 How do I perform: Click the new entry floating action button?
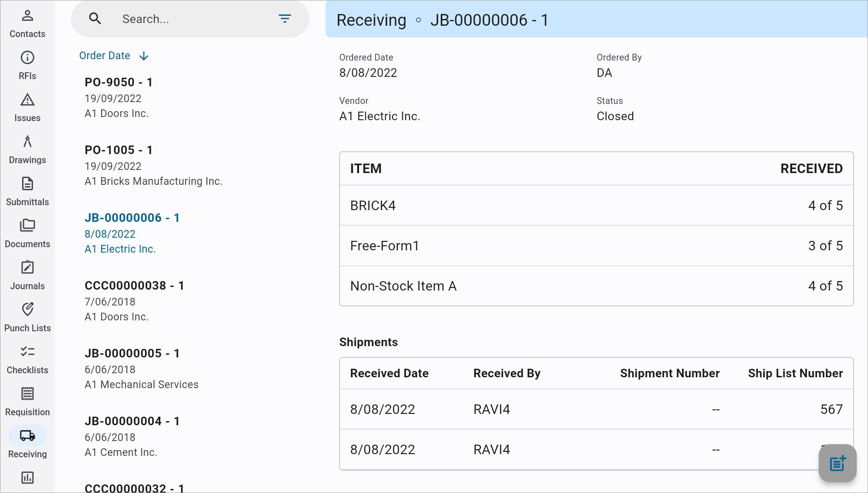[838, 463]
